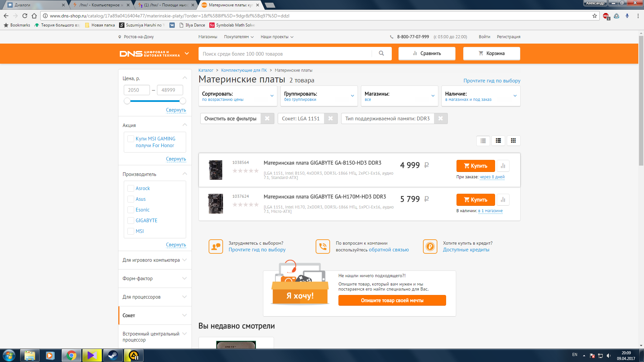
Task: Open Покупателям menu
Action: [239, 37]
